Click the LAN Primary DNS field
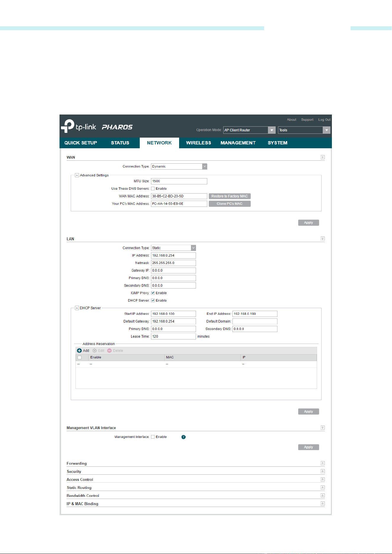 [x=173, y=278]
